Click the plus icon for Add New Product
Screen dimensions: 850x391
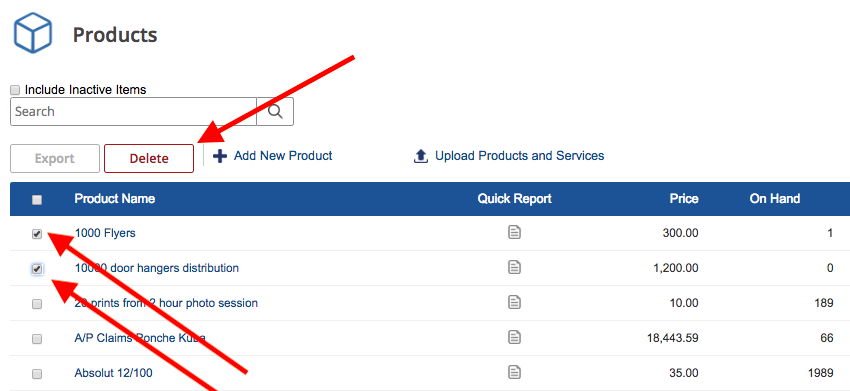click(x=220, y=156)
